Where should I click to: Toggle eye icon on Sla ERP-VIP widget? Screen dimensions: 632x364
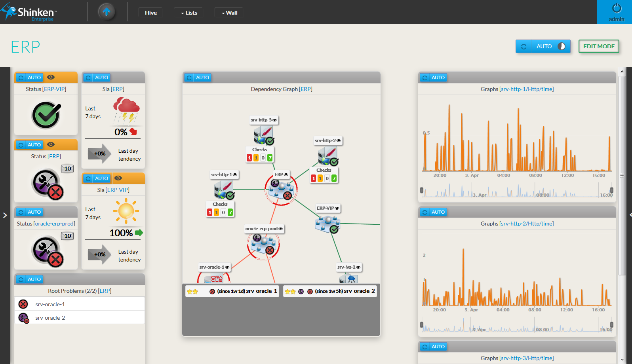point(118,178)
